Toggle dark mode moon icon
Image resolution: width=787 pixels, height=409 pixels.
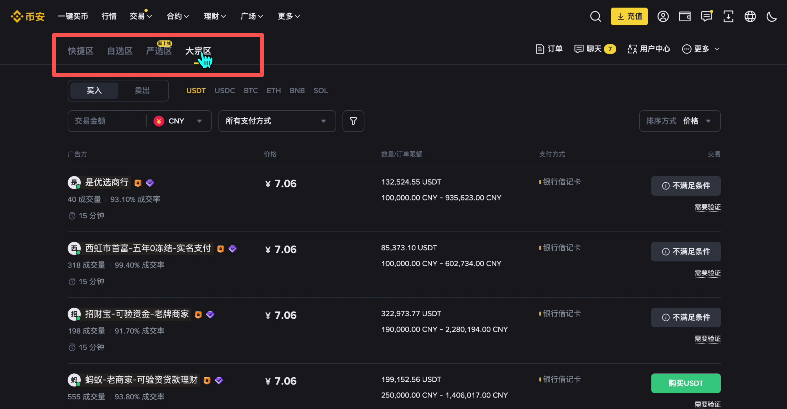771,16
